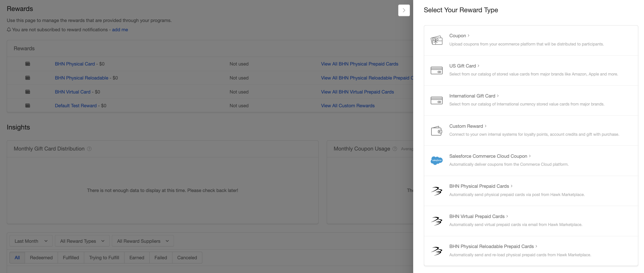Click 'Upload coupons from your ecommerce platform' description
This screenshot has width=644, height=273.
[x=527, y=44]
